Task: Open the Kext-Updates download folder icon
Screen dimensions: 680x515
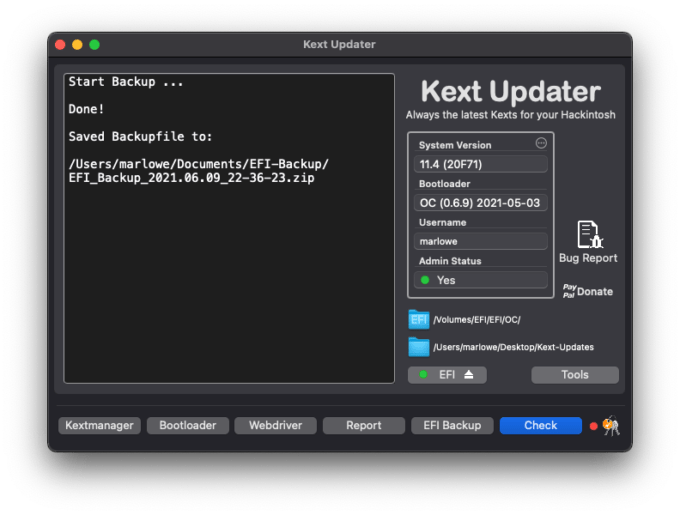Action: pyautogui.click(x=418, y=347)
